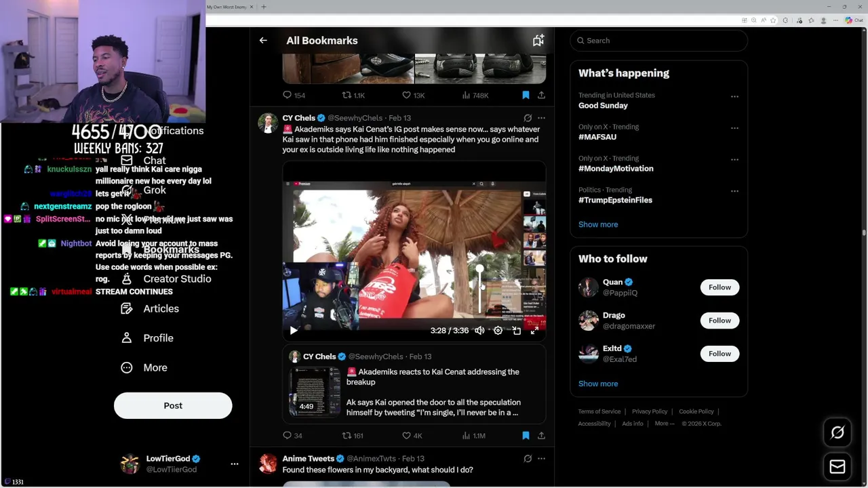Enter fullscreen on the video
Viewport: 868px width, 488px height.
[534, 331]
